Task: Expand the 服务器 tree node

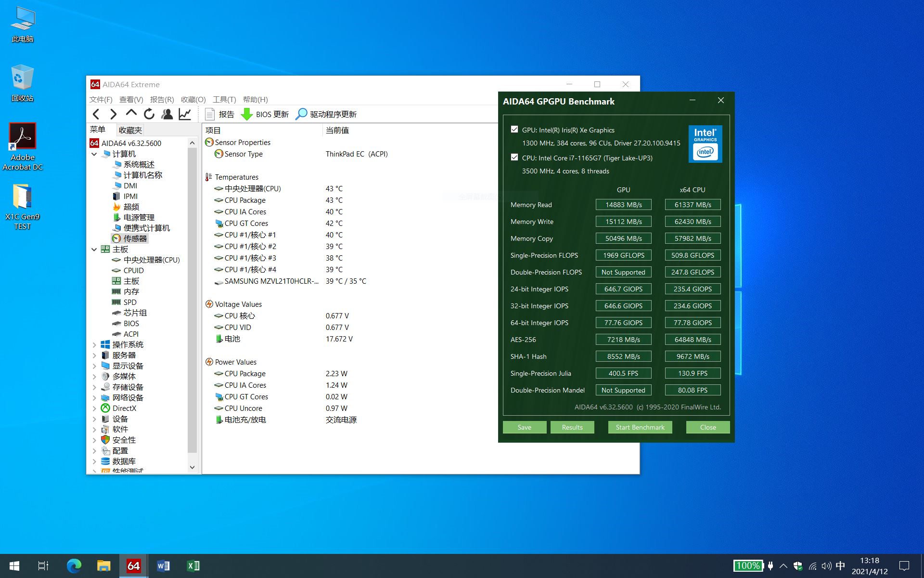Action: click(x=94, y=355)
